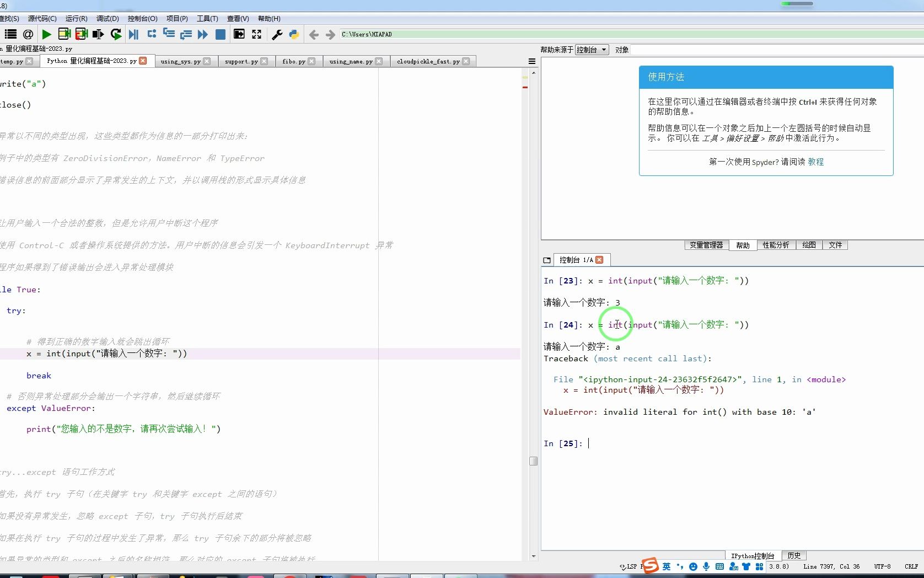Click the working directory path field
This screenshot has width=924, height=578.
pos(631,34)
